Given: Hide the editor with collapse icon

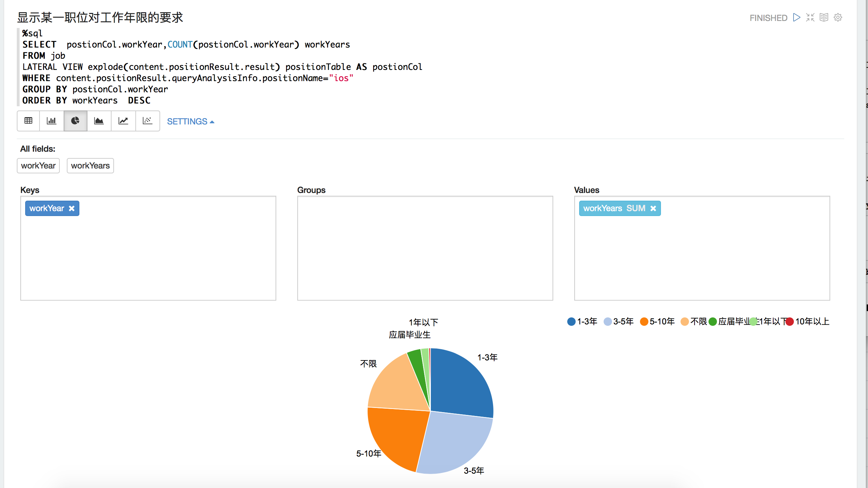Looking at the screenshot, I should click(x=810, y=17).
